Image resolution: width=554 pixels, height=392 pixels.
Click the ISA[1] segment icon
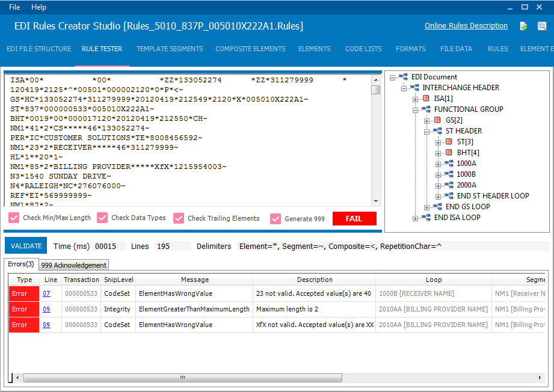[x=426, y=98]
